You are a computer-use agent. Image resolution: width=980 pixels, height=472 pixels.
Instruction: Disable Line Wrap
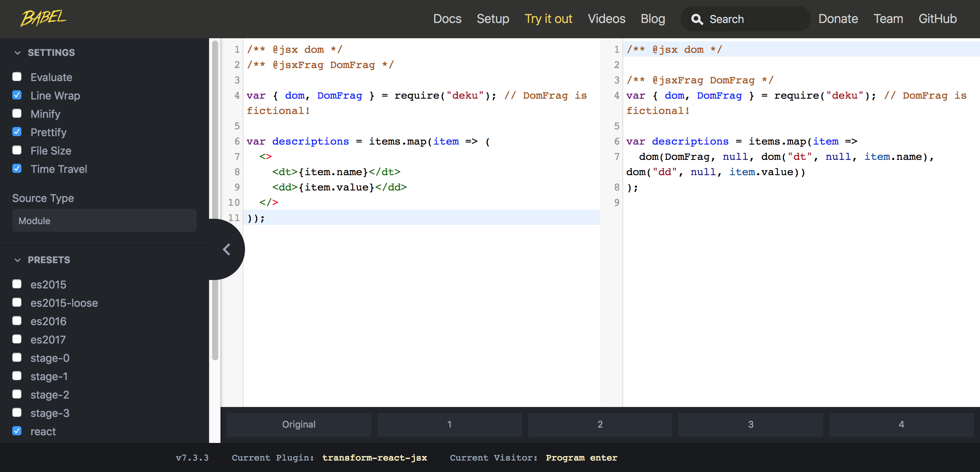coord(17,95)
